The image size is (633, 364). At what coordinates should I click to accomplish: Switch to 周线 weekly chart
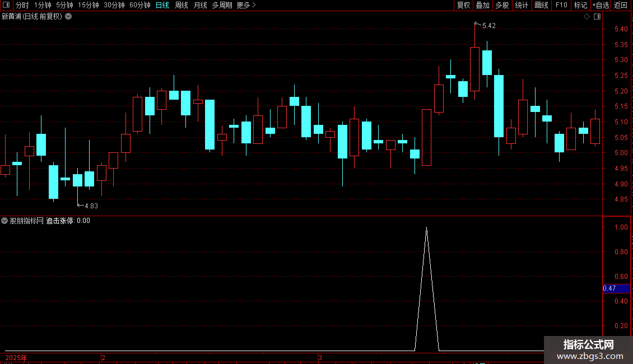[x=181, y=5]
